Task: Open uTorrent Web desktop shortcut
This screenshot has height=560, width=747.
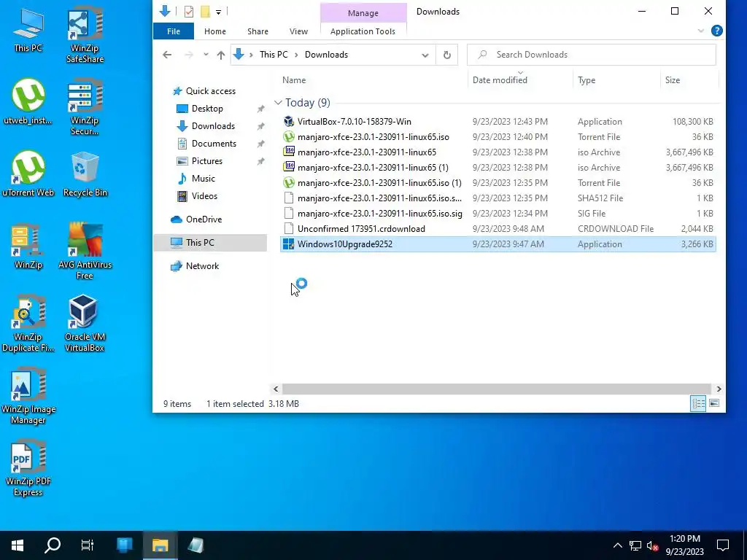Action: (28, 174)
